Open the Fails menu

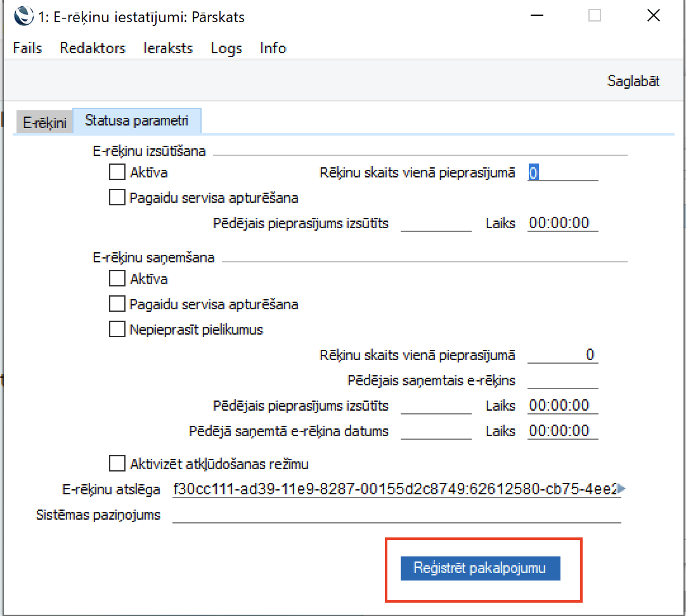pos(27,48)
